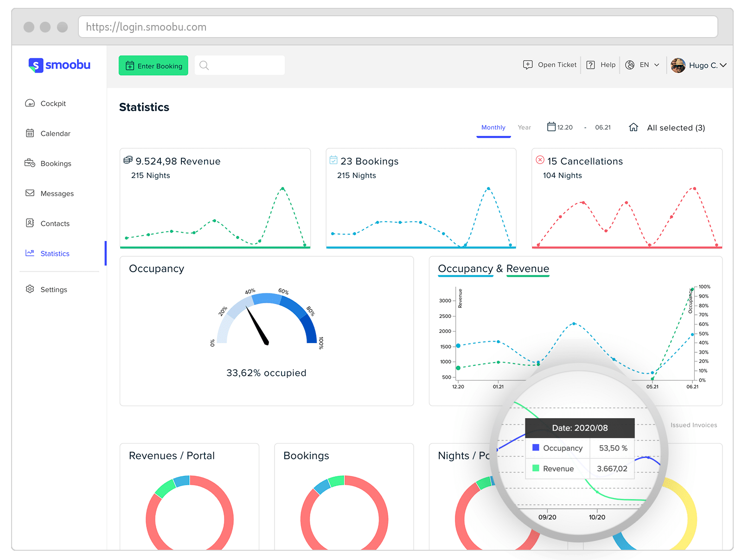Click the Contacts sidebar icon

[x=30, y=223]
